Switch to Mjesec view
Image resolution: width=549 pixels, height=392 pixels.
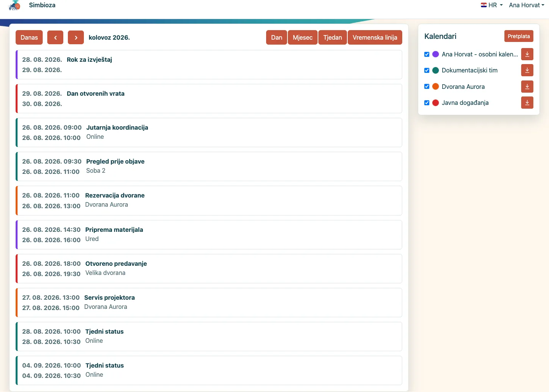tap(303, 37)
